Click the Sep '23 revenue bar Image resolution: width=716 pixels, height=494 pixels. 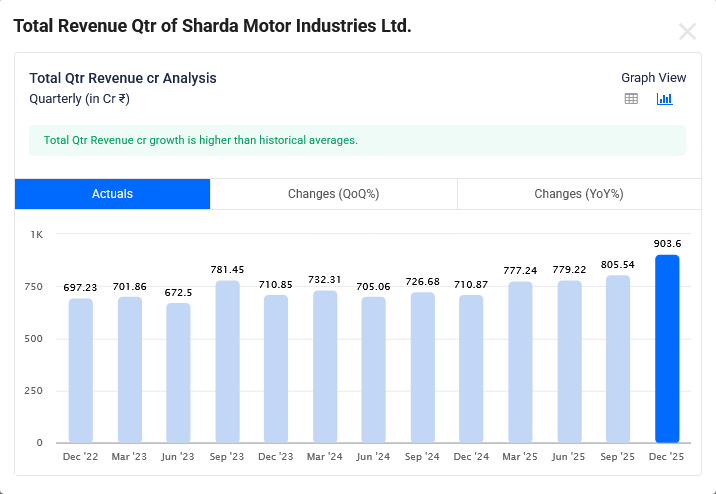228,361
